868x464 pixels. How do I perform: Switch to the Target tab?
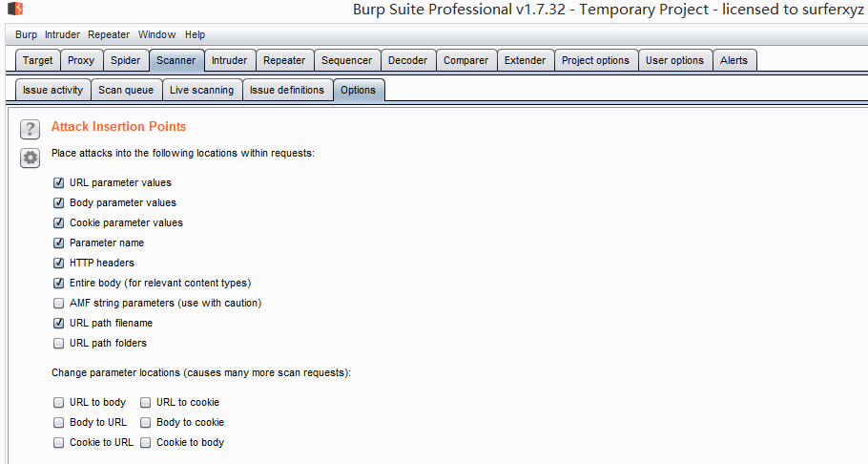(37, 60)
